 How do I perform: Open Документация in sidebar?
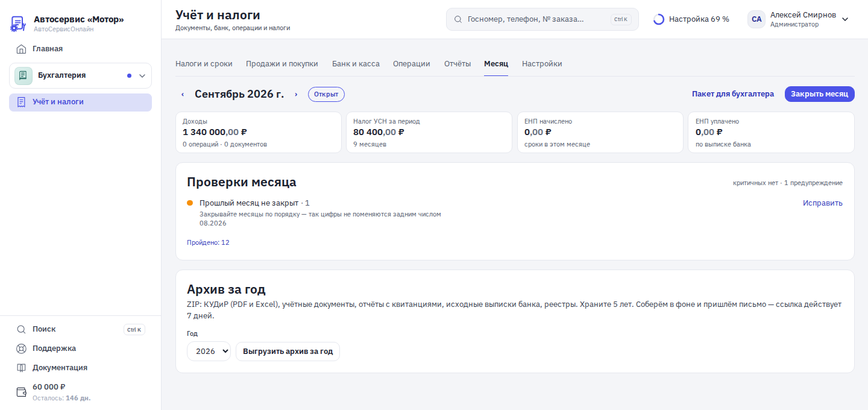[80, 368]
